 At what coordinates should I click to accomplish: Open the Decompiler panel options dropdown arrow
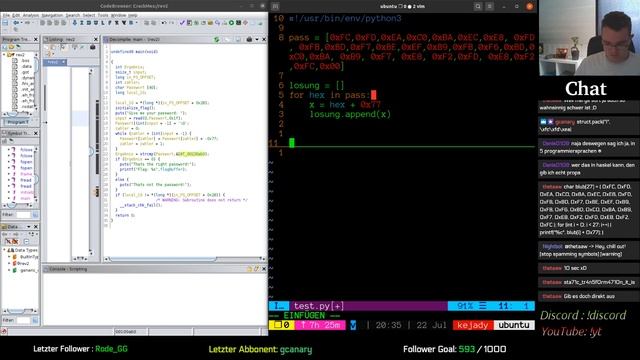point(257,39)
